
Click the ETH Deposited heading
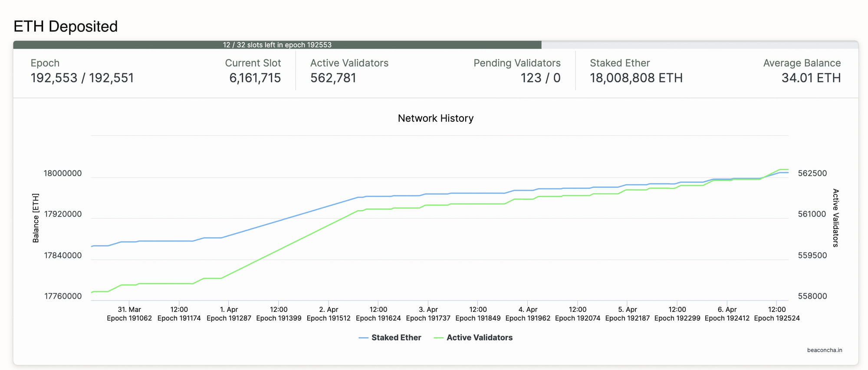tap(66, 26)
